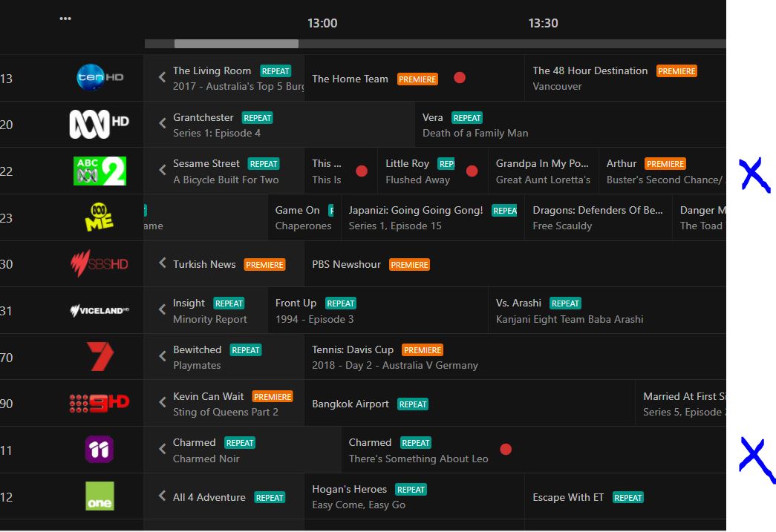The width and height of the screenshot is (776, 532).
Task: Select channel number 13
Action: coord(6,79)
